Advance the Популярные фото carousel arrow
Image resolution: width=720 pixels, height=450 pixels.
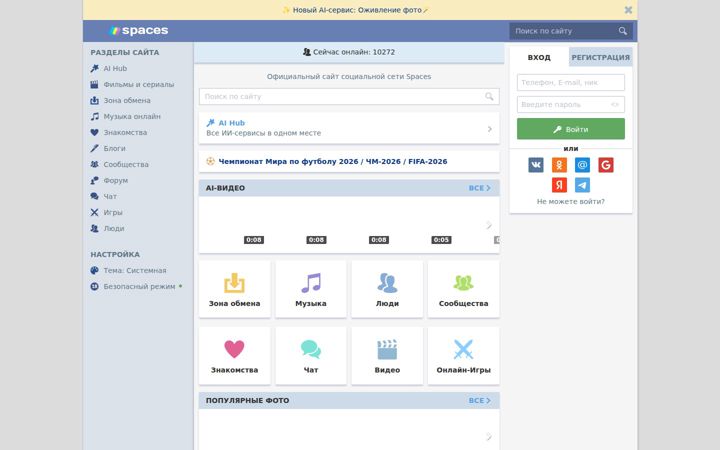[x=489, y=436]
